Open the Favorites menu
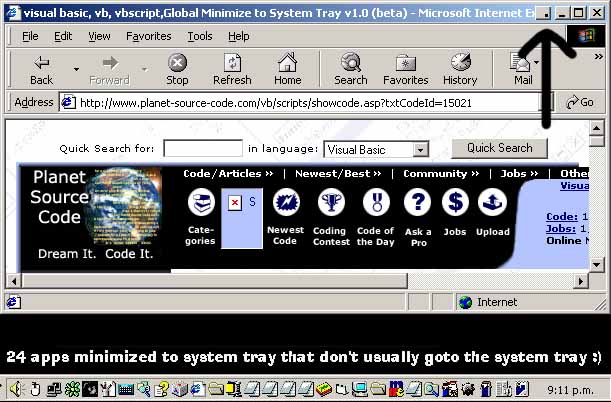 point(148,36)
